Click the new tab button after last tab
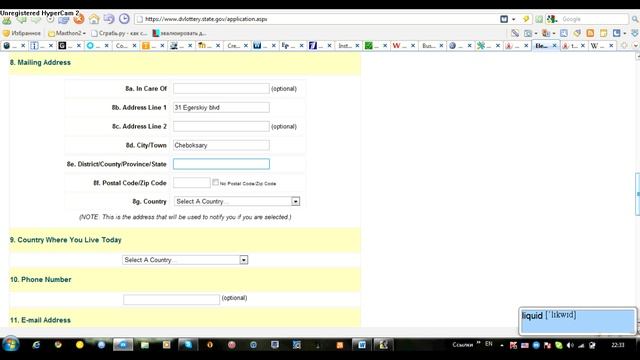The width and height of the screenshot is (640, 360). pos(624,46)
